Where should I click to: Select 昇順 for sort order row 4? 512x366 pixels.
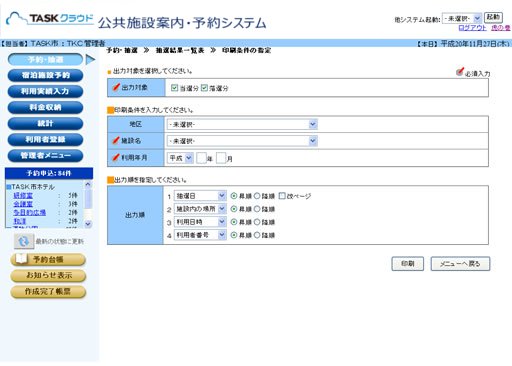(x=234, y=235)
